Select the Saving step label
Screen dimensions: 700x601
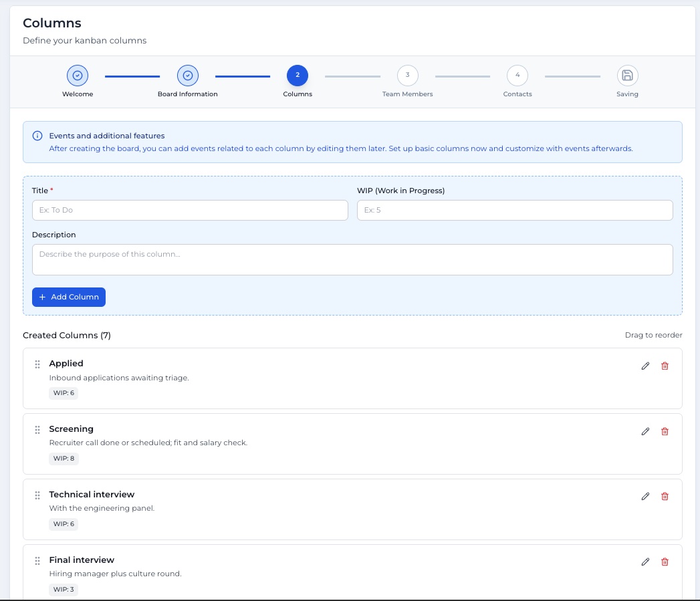point(627,94)
